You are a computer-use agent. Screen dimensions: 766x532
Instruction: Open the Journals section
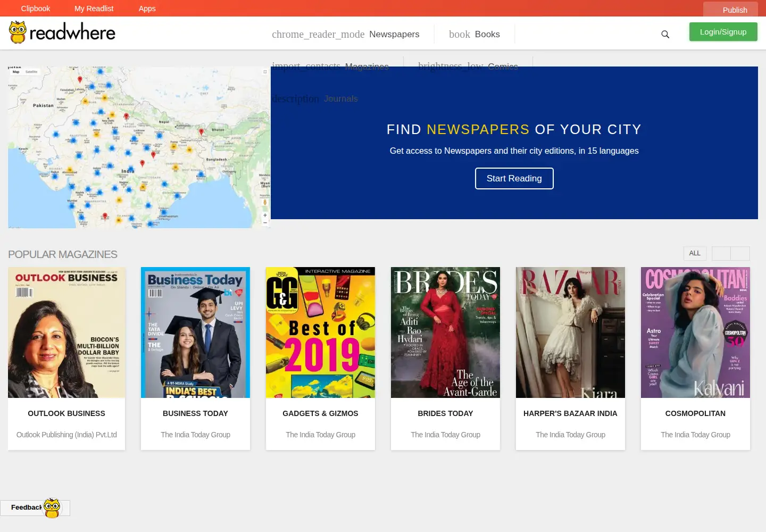315,98
